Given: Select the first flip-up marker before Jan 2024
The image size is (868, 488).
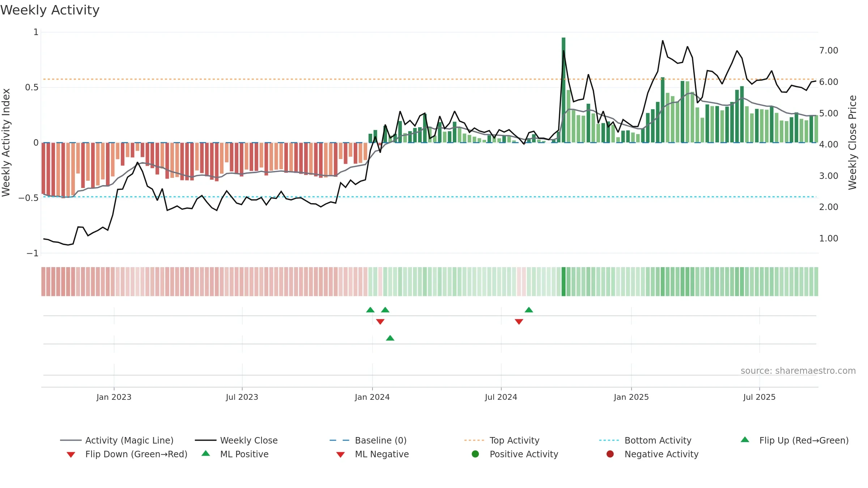Looking at the screenshot, I should tap(370, 310).
